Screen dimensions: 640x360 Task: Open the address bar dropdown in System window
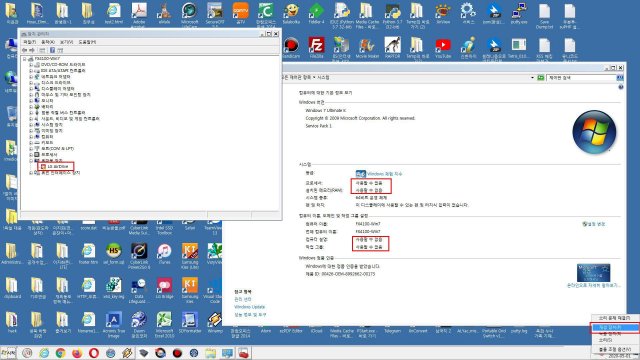[532, 78]
